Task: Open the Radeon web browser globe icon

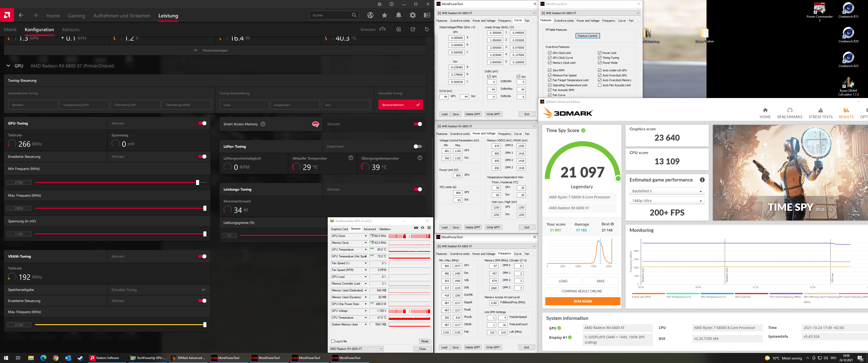Action: pyautogui.click(x=370, y=15)
